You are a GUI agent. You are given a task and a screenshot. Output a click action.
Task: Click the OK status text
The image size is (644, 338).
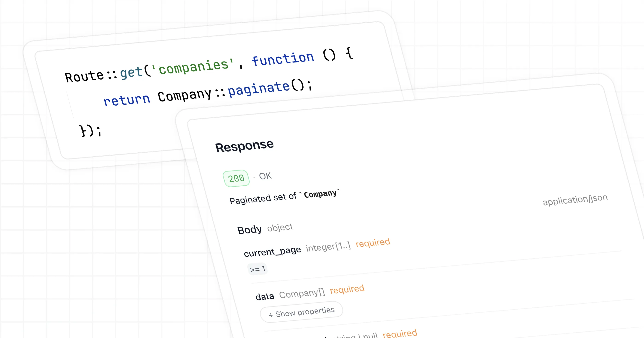tap(265, 176)
